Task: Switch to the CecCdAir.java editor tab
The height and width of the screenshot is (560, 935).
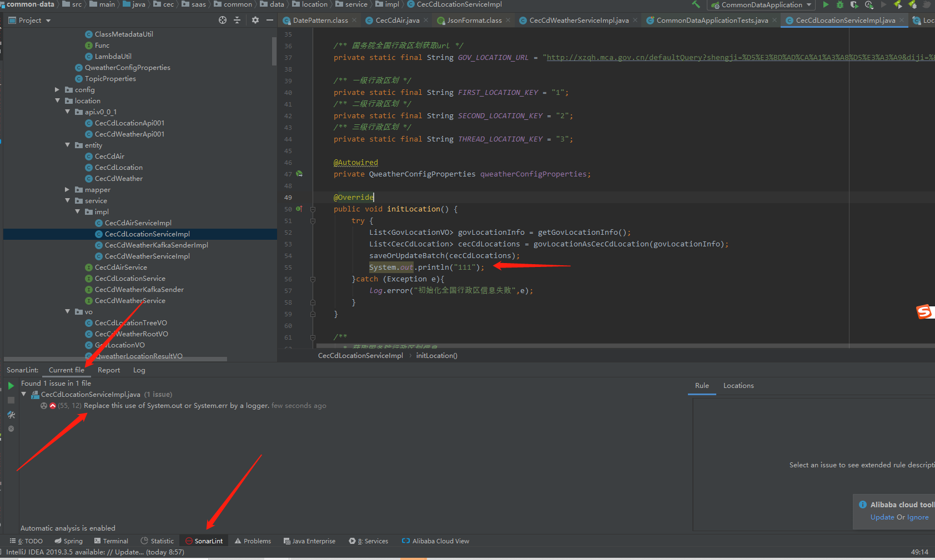Action: point(398,20)
